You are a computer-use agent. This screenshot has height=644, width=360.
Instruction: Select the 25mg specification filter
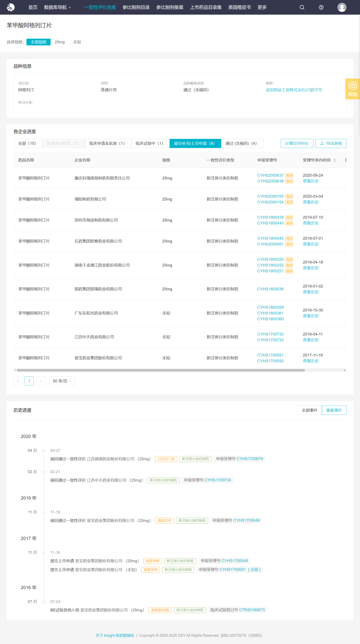[60, 42]
